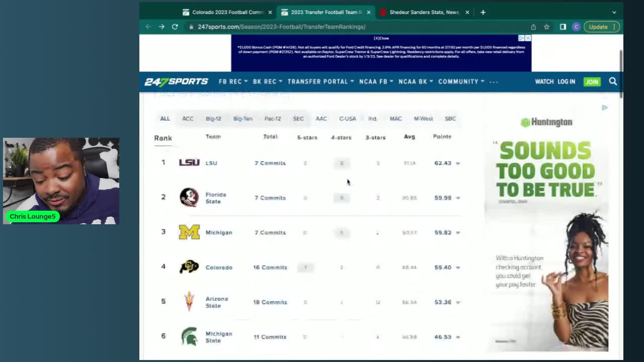
Task: Filter rankings by Big-12
Action: pos(213,119)
